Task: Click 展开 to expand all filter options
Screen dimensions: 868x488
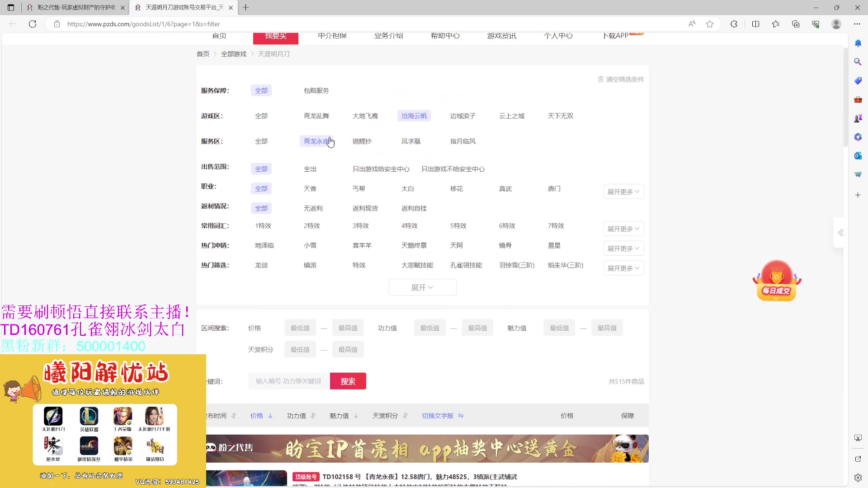Action: 422,287
